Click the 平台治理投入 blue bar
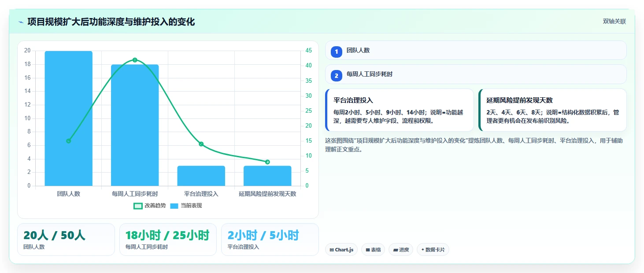Image resolution: width=644 pixels, height=273 pixels. tap(201, 176)
